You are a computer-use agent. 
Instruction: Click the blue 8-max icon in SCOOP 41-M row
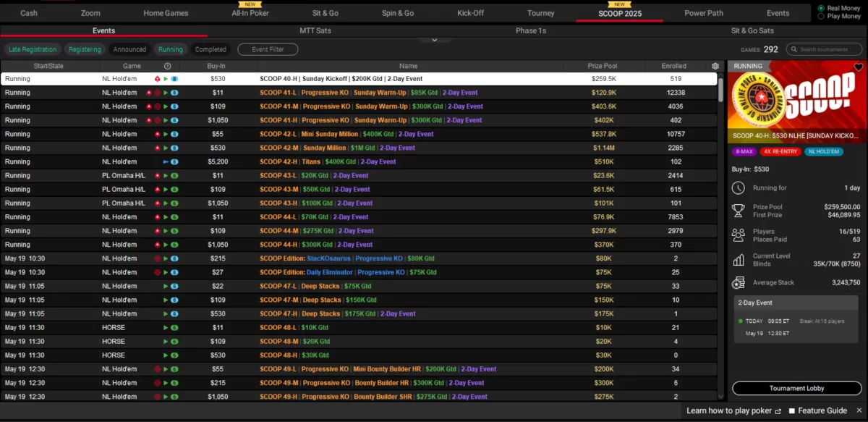point(174,106)
